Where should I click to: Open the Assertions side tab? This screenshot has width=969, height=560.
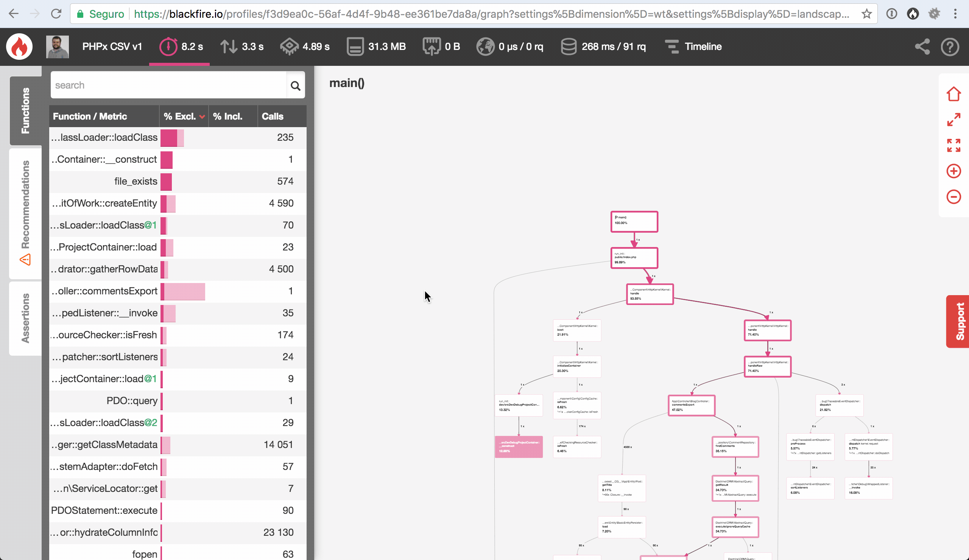point(25,318)
